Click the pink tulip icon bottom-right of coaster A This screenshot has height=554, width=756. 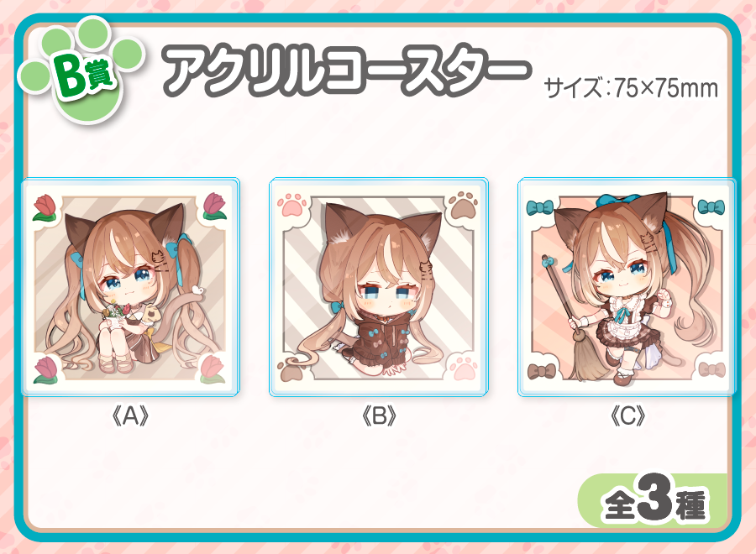[x=213, y=369]
